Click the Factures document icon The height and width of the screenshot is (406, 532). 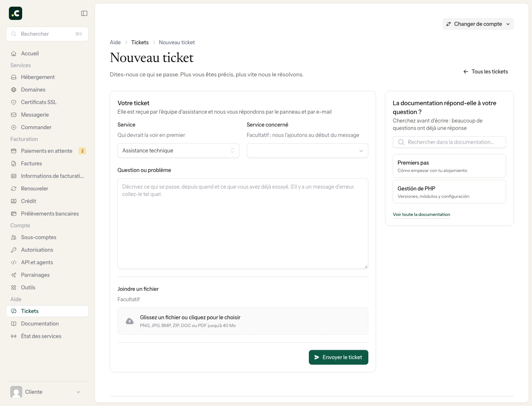(x=14, y=164)
